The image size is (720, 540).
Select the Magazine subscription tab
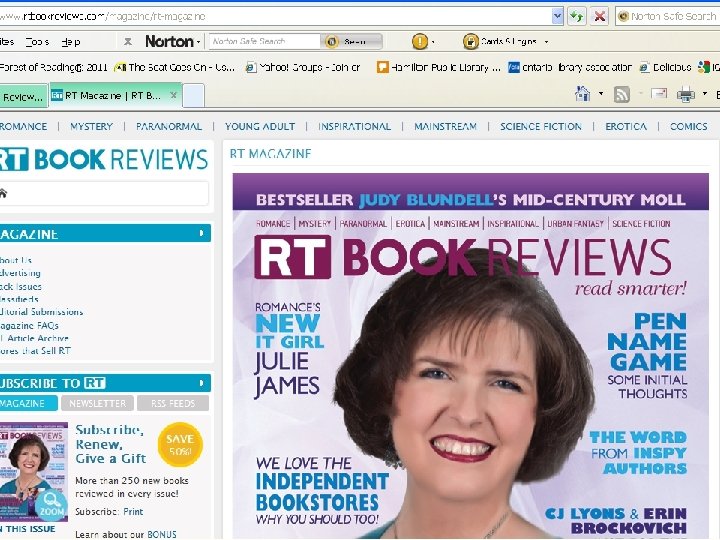click(x=28, y=403)
